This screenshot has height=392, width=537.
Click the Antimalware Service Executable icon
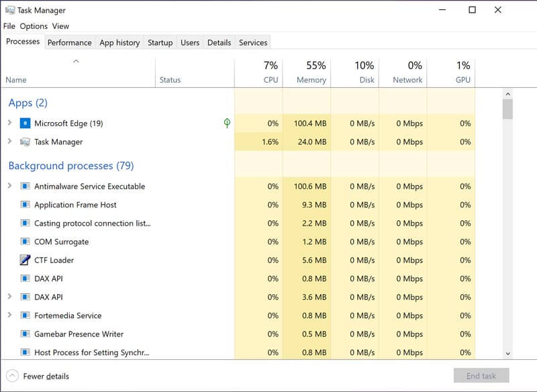[25, 186]
